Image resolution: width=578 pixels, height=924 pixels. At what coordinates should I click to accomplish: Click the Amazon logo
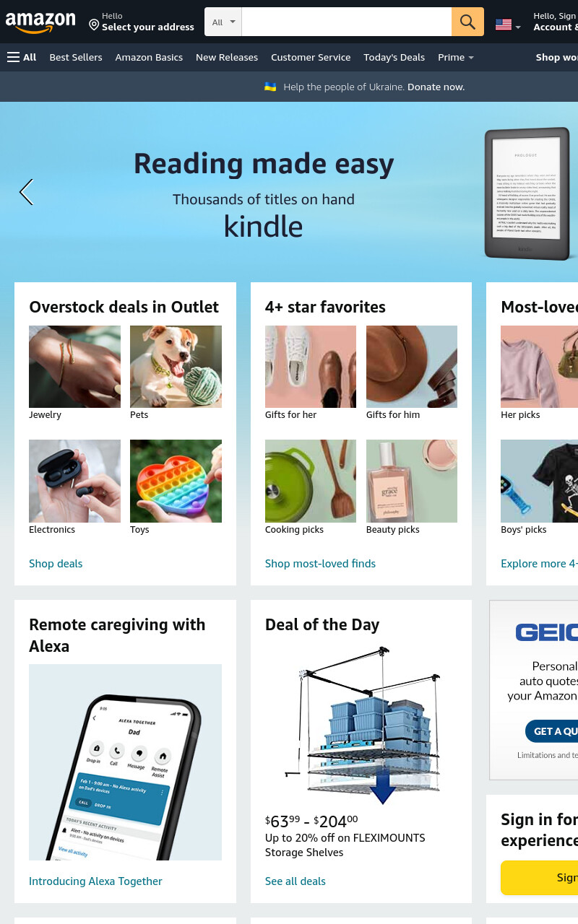point(40,22)
